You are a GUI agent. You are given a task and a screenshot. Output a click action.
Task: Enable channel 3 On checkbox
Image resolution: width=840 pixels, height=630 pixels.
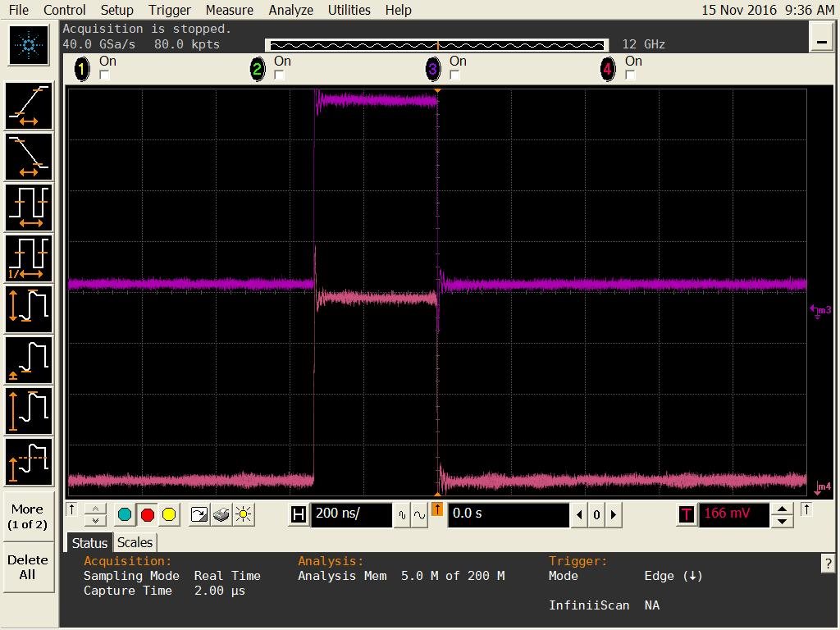pos(454,75)
